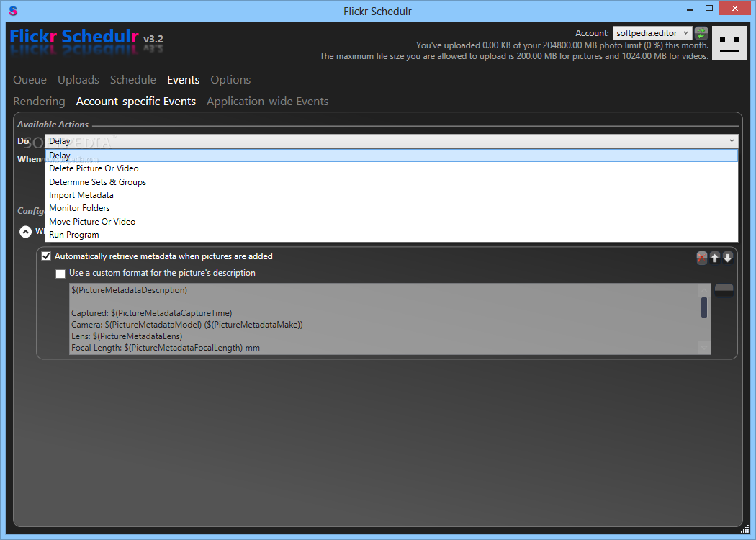Viewport: 756px width, 540px height.
Task: Click the Camera: model and make line
Action: click(187, 325)
